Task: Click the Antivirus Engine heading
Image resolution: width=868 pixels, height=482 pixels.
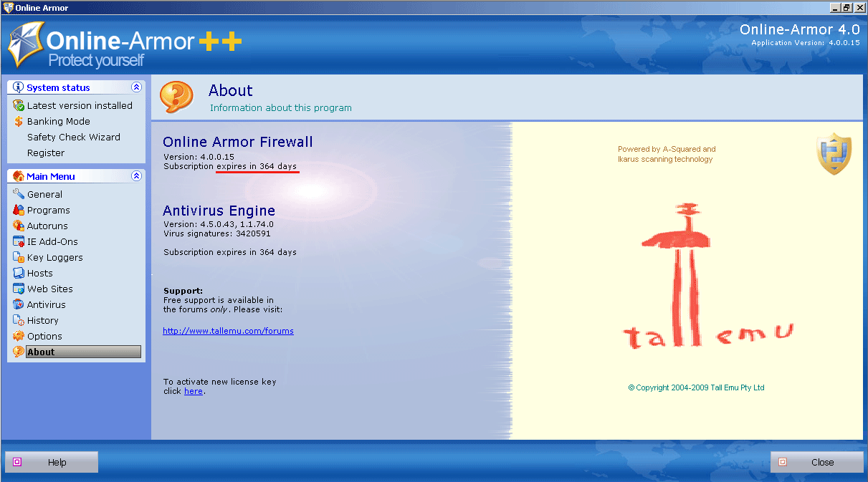Action: (219, 211)
